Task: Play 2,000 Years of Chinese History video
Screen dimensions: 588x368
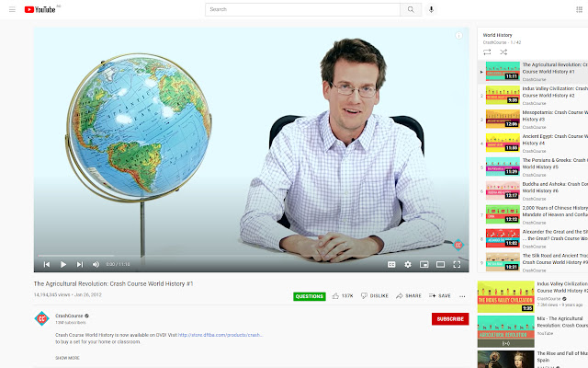Action: pos(533,214)
